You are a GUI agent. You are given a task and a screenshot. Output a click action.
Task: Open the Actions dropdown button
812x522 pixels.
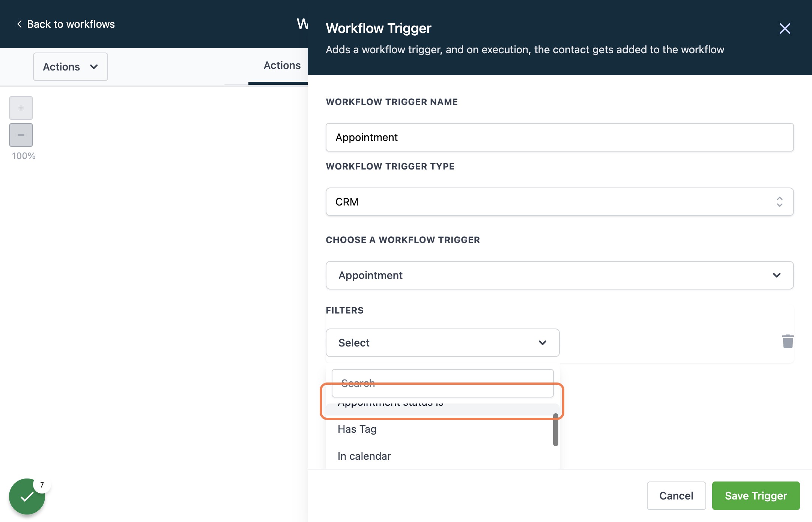71,67
